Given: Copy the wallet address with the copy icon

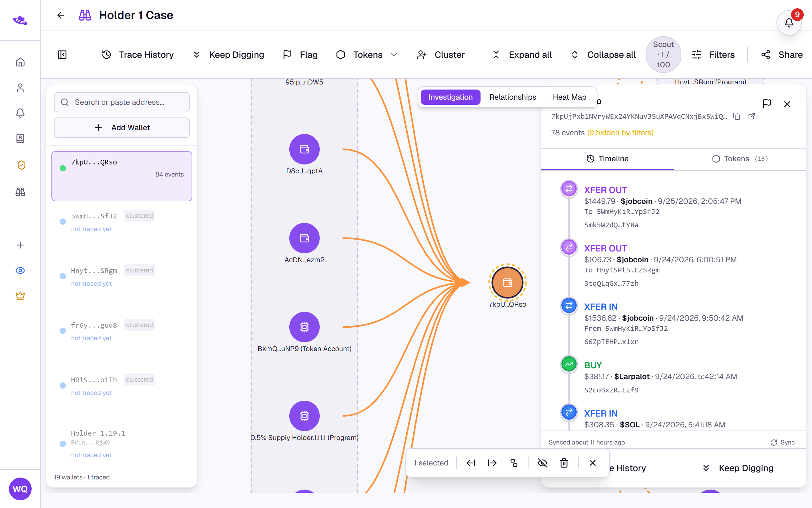Looking at the screenshot, I should click(x=737, y=116).
